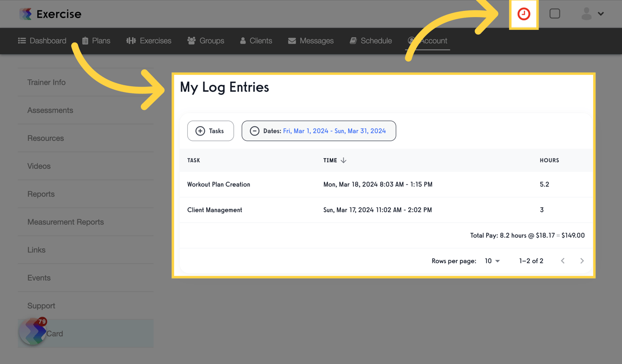This screenshot has width=622, height=364.
Task: Open the user profile menu
Action: pos(592,14)
